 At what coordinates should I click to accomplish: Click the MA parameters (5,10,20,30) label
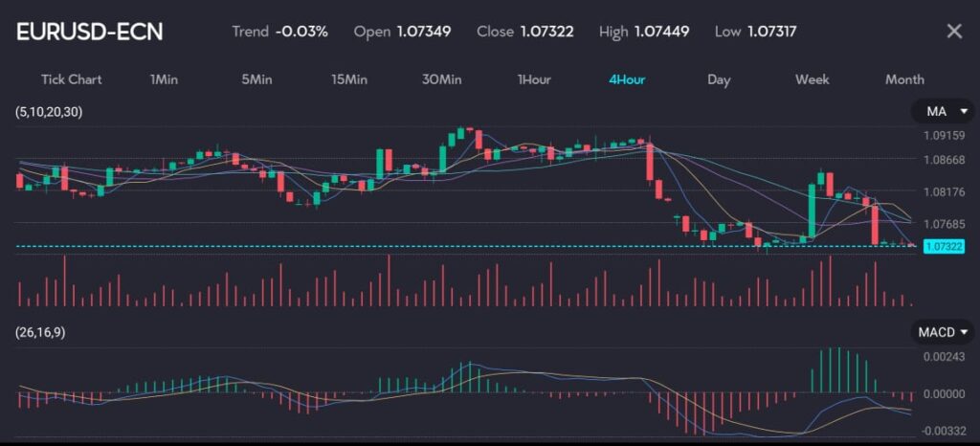click(49, 112)
